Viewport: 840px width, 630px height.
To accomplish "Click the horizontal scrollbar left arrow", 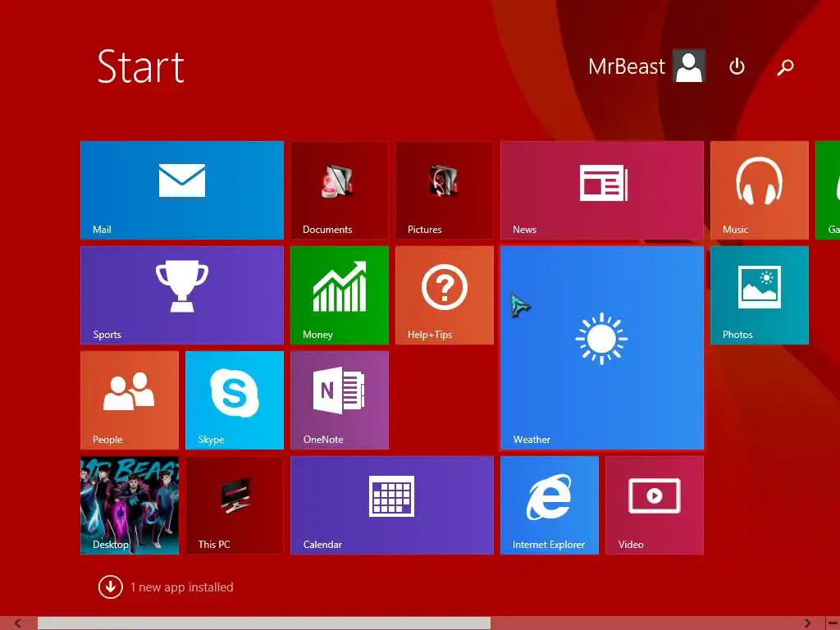I will pyautogui.click(x=18, y=623).
